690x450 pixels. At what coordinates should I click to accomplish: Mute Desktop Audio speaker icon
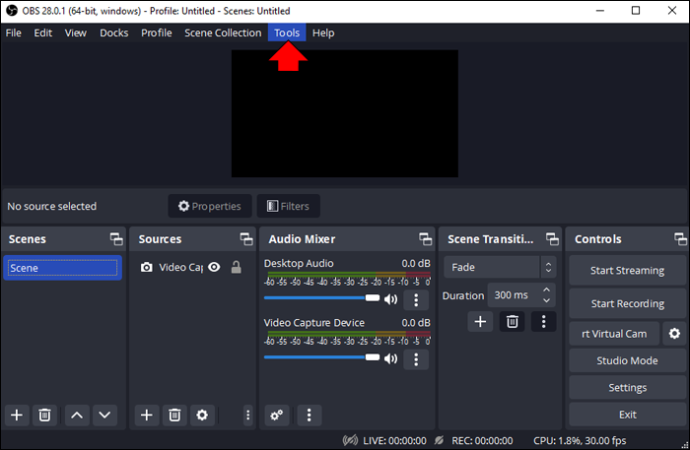[x=390, y=299]
